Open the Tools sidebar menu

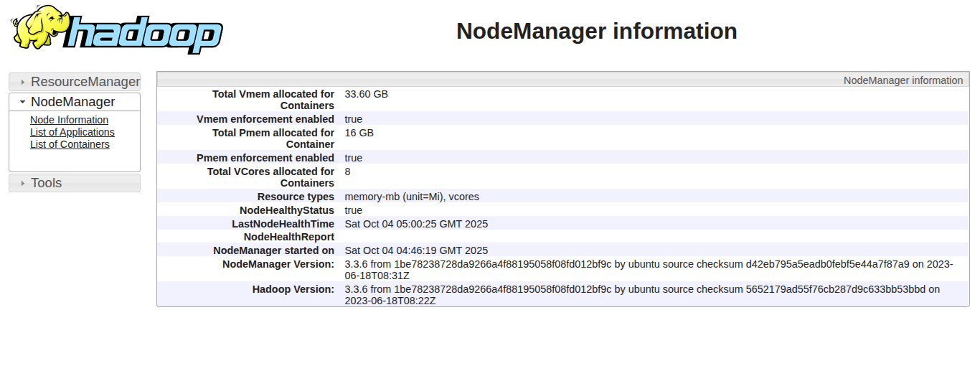point(47,183)
